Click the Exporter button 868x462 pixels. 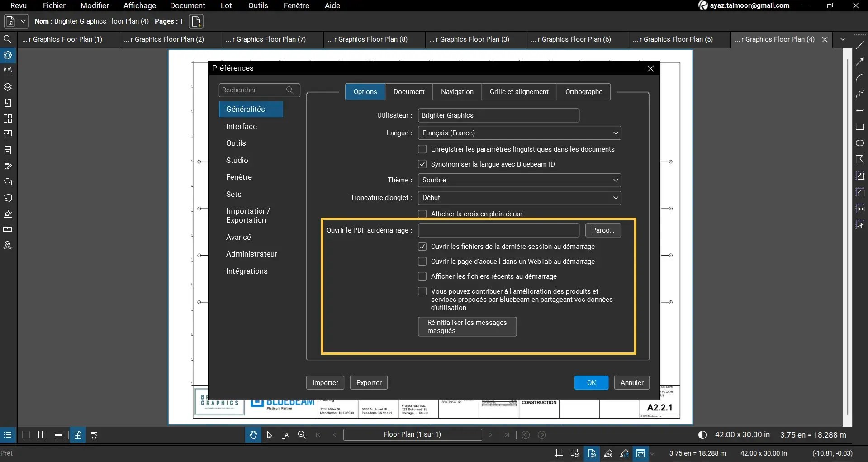pyautogui.click(x=369, y=382)
